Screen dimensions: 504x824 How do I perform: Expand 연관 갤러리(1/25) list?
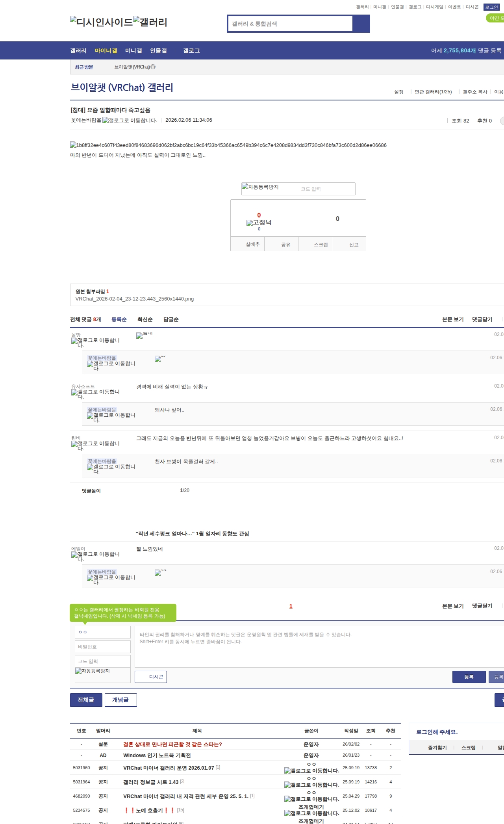coord(433,92)
